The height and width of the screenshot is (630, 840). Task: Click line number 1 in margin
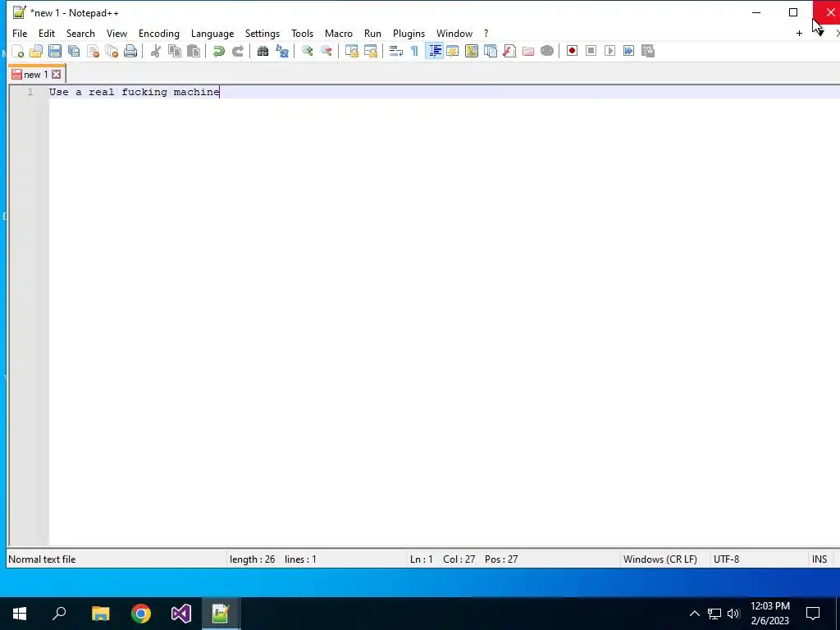(30, 92)
